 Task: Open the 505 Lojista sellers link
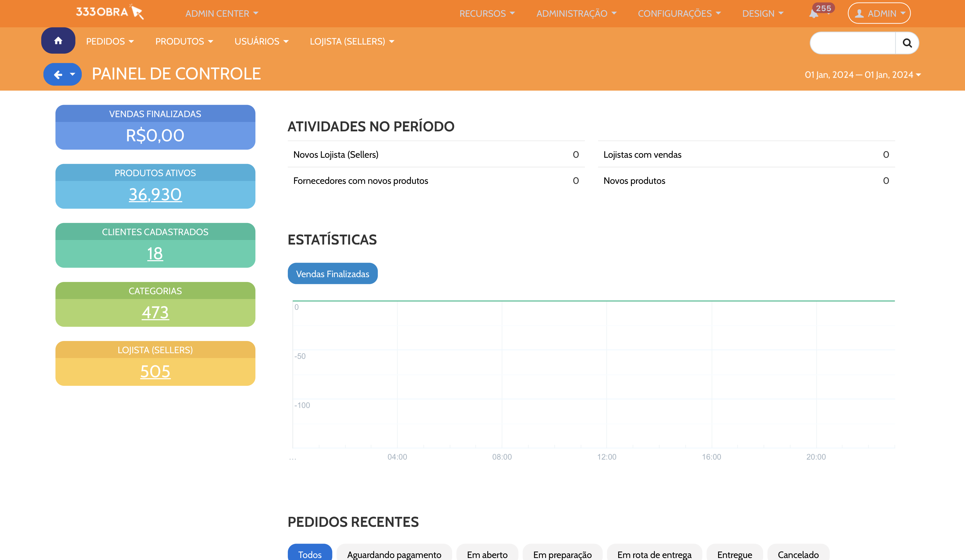155,371
